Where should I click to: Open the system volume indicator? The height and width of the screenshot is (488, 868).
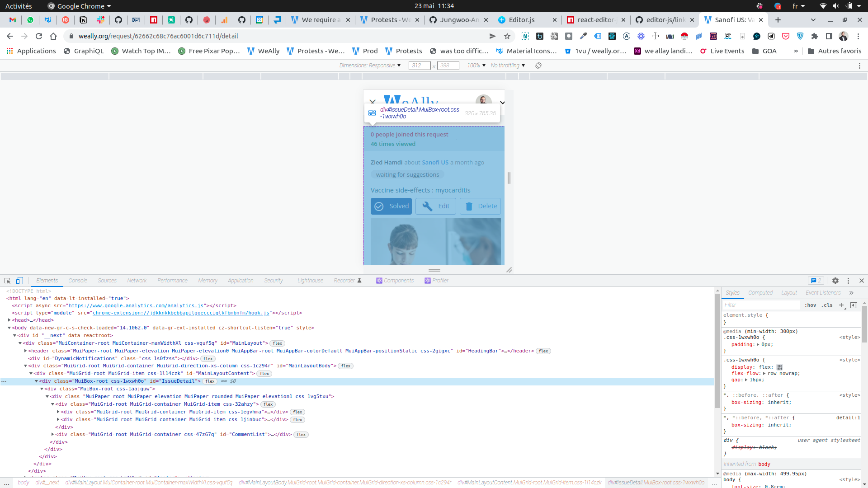coord(835,6)
